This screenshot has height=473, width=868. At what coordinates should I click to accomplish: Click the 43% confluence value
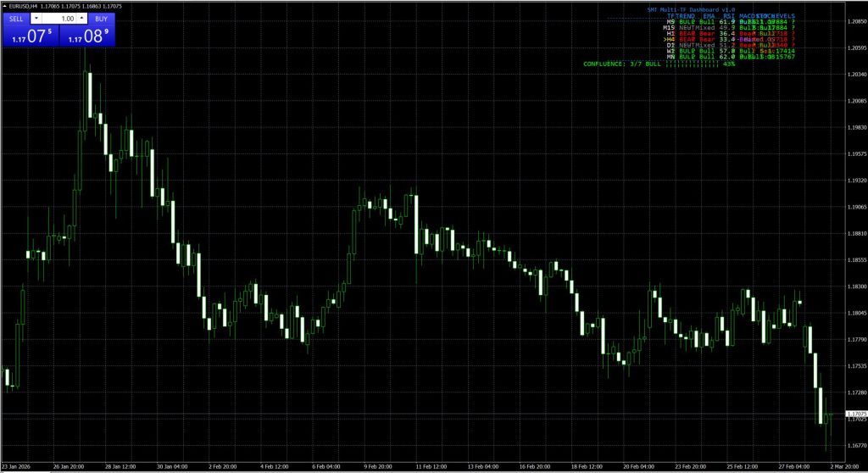pyautogui.click(x=728, y=64)
